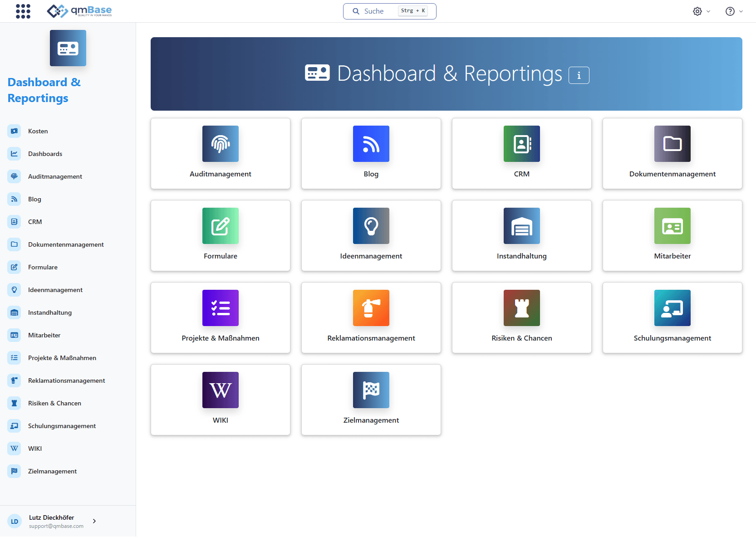756x551 pixels.
Task: Select Formulare edit icon in sidebar
Action: (15, 267)
